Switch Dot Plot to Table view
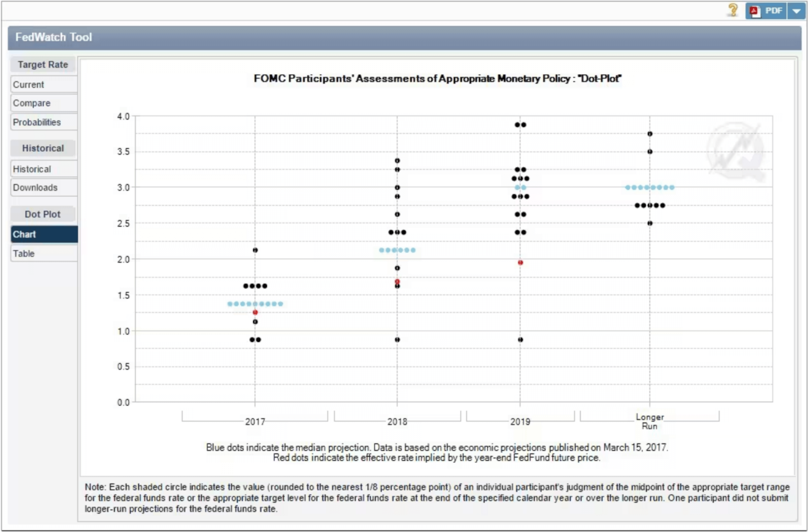Screen dimensions: 808x532 43,254
